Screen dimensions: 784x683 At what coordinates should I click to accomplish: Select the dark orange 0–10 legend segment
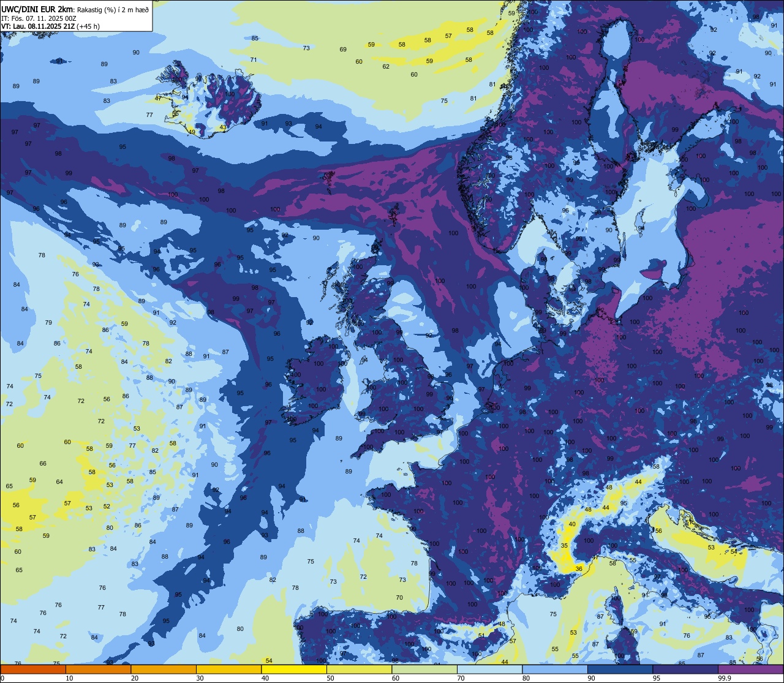(x=33, y=670)
